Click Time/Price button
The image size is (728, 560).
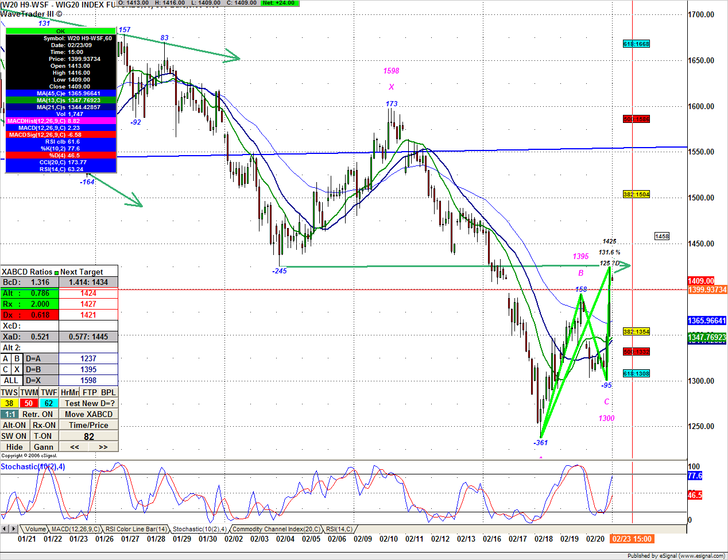click(89, 425)
